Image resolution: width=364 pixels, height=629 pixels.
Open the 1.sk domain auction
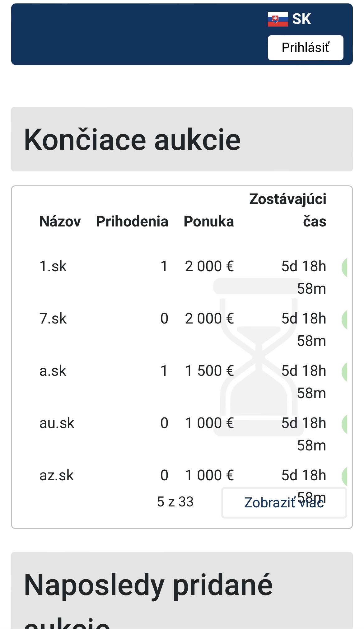53,267
